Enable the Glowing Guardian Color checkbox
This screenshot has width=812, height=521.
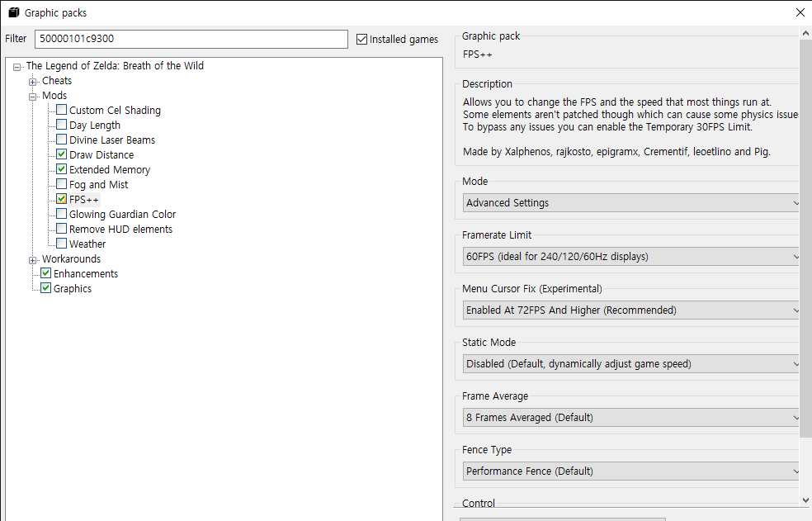tap(62, 214)
